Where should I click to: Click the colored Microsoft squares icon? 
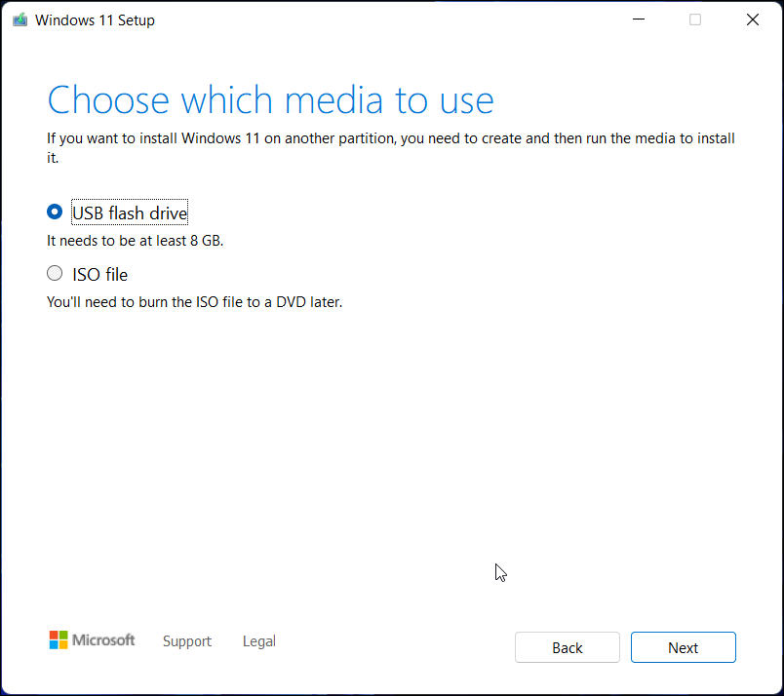(x=58, y=640)
